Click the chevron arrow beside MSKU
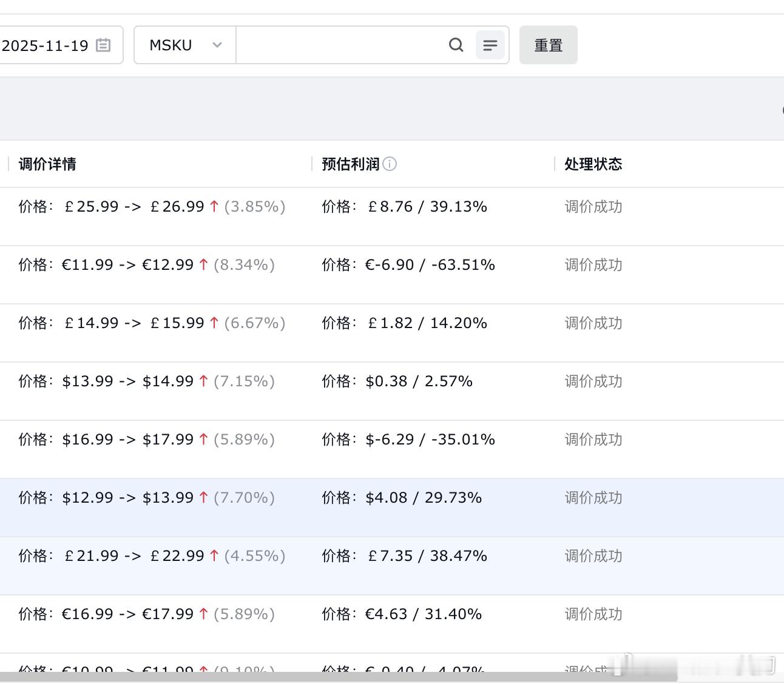The height and width of the screenshot is (684, 784). click(217, 45)
